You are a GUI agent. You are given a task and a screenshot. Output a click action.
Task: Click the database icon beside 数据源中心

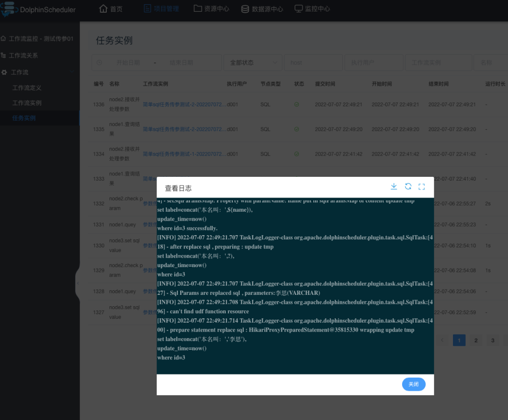(x=244, y=8)
